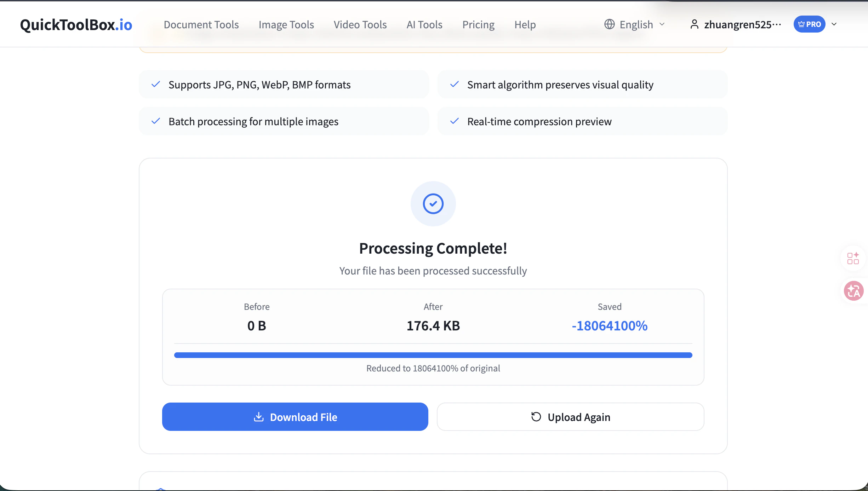868x491 pixels.
Task: Click the blue reduction progress bar
Action: coord(433,355)
